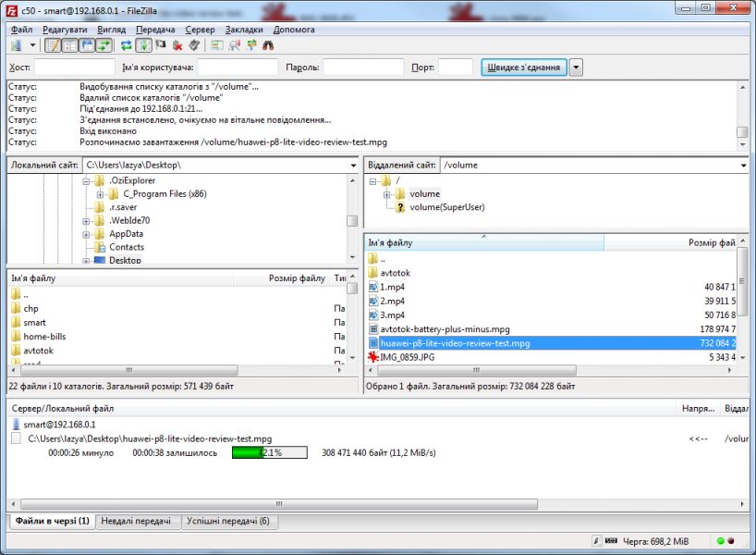Open the quick connect history dropdown arrow

point(576,68)
